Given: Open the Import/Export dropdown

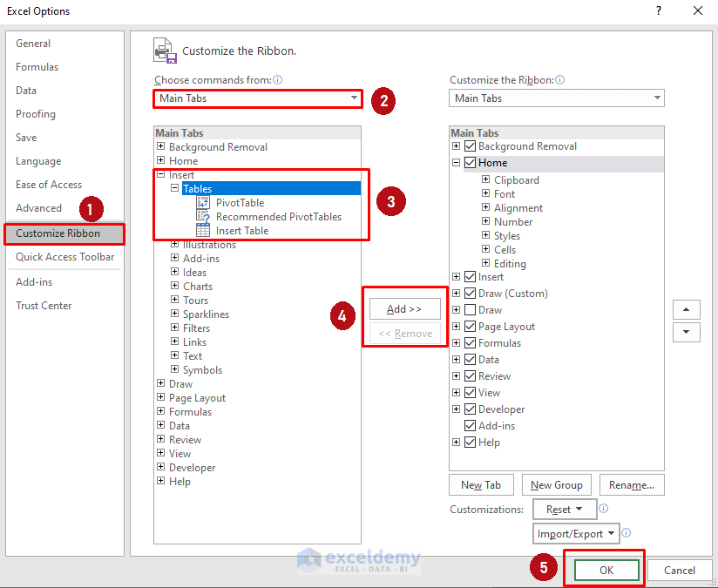Looking at the screenshot, I should (x=576, y=533).
